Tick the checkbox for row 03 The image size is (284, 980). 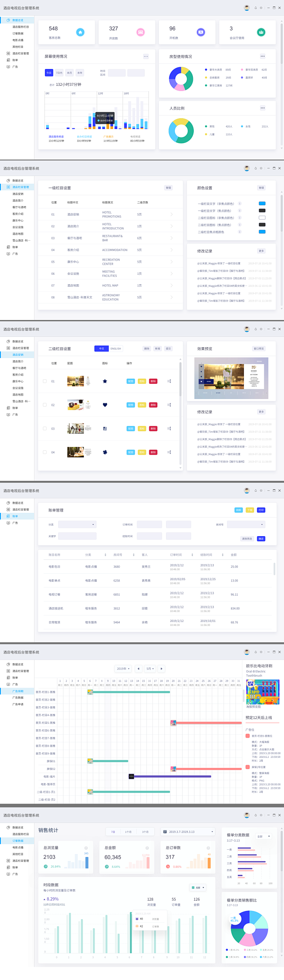pyautogui.click(x=45, y=429)
